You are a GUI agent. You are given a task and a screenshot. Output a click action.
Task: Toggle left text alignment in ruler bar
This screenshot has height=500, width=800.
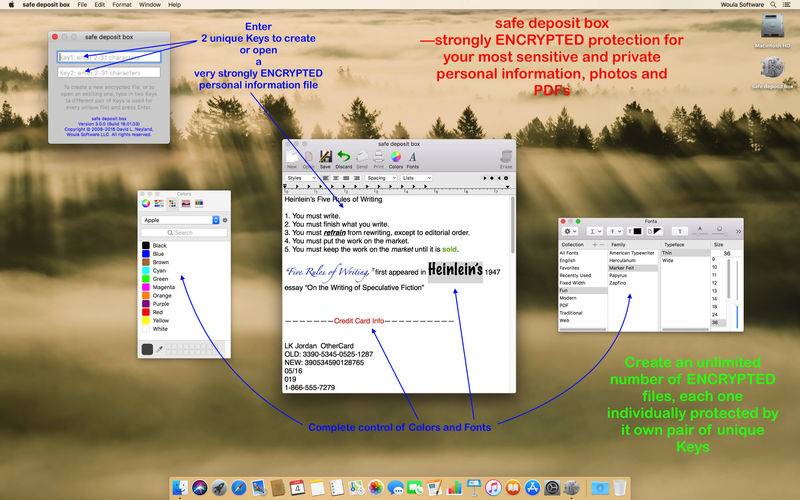click(325, 178)
